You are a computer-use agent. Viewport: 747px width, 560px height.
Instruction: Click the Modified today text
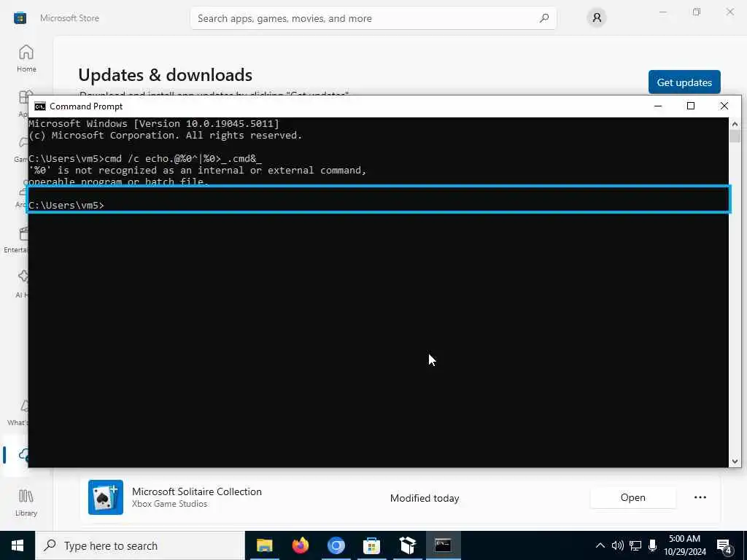[x=425, y=498]
